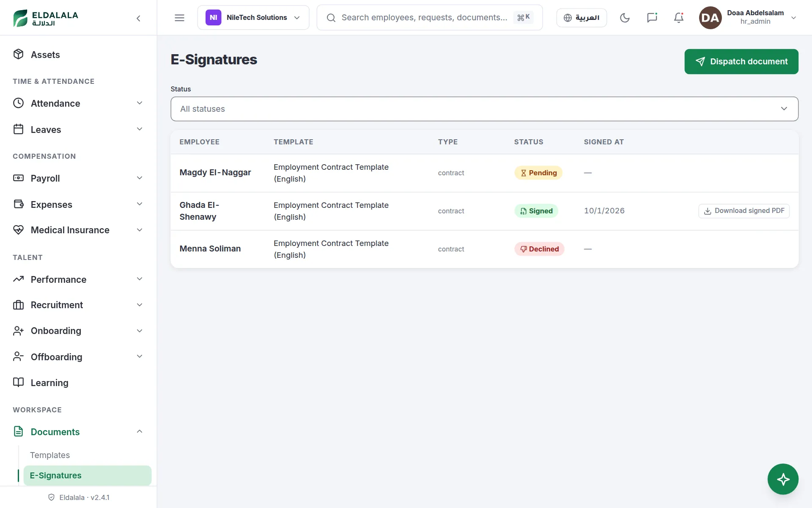The height and width of the screenshot is (508, 812).
Task: Click the Payroll banknote icon
Action: click(x=18, y=178)
